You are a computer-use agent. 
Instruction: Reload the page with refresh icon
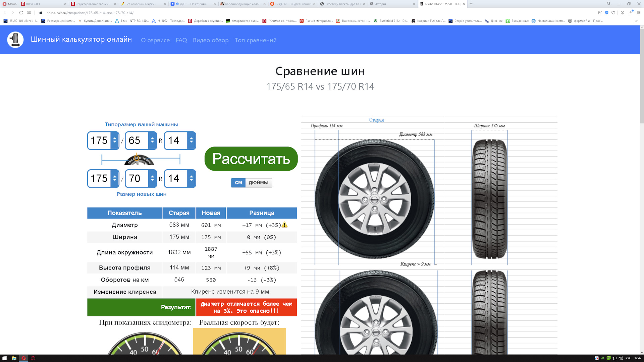[21, 13]
